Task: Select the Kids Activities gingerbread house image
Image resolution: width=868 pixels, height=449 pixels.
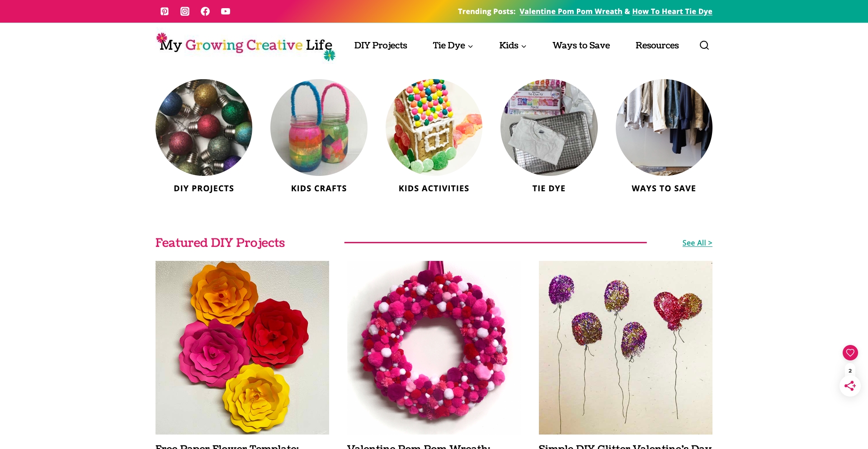Action: (x=434, y=128)
